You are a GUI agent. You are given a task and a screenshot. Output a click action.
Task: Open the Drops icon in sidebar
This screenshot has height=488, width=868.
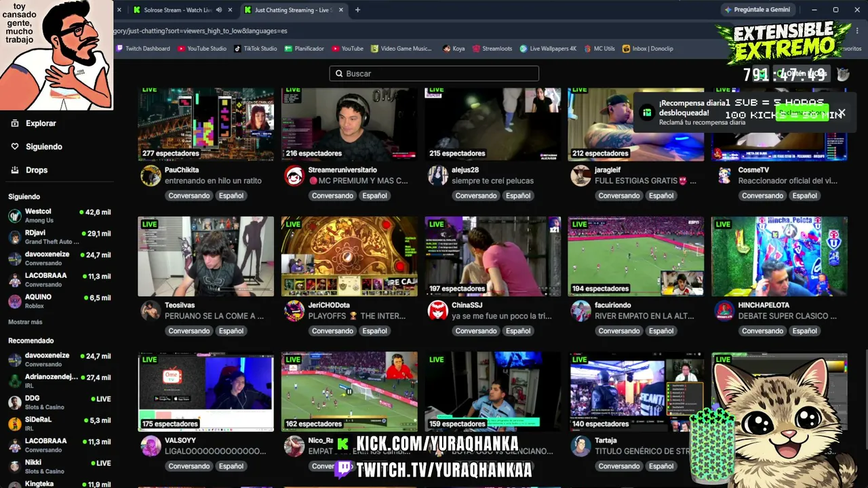[x=15, y=170]
